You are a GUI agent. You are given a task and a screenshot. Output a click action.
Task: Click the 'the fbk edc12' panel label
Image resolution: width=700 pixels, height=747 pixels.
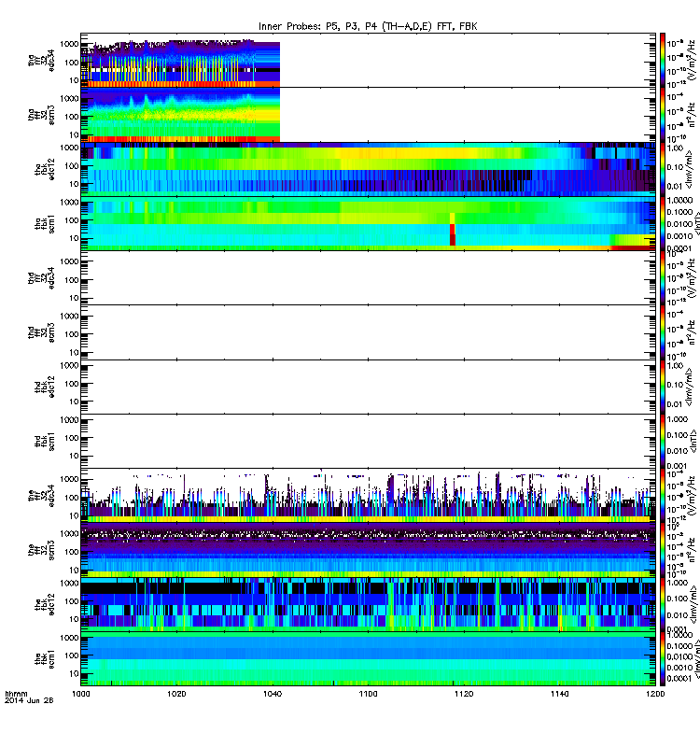[x=45, y=604]
